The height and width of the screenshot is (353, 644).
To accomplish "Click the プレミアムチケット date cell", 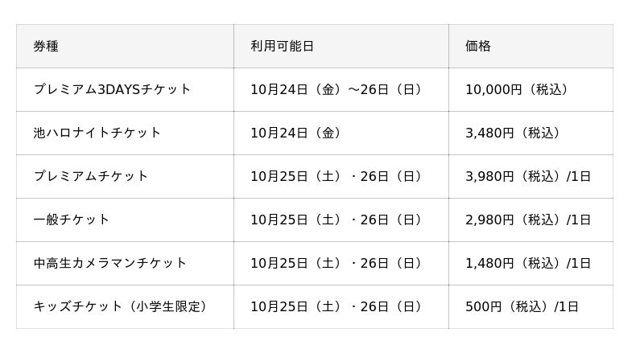I will pos(337,177).
